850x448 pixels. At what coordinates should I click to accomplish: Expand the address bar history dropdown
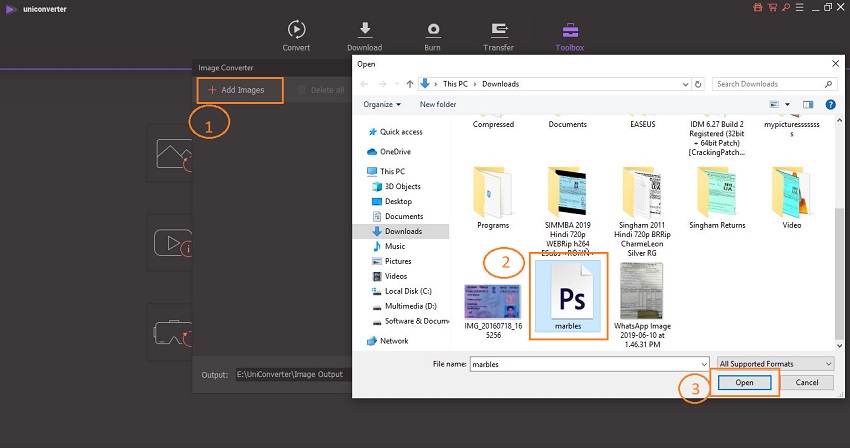(x=685, y=84)
